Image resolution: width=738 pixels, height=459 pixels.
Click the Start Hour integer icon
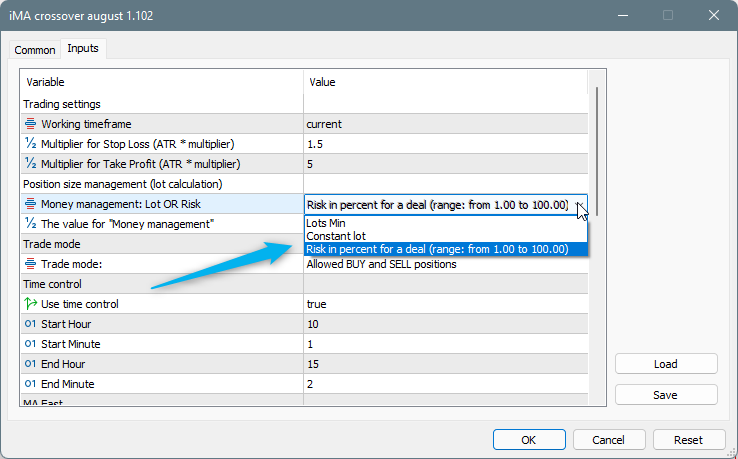coord(31,324)
